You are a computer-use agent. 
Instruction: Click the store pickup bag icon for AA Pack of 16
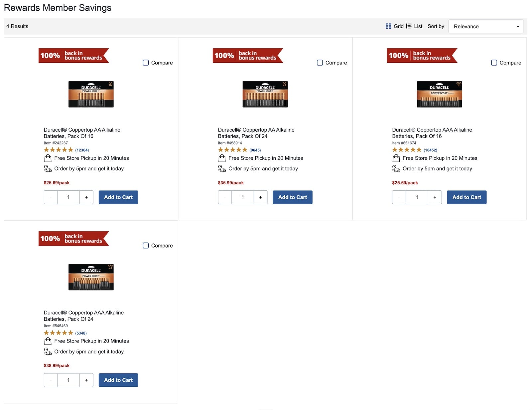point(48,158)
